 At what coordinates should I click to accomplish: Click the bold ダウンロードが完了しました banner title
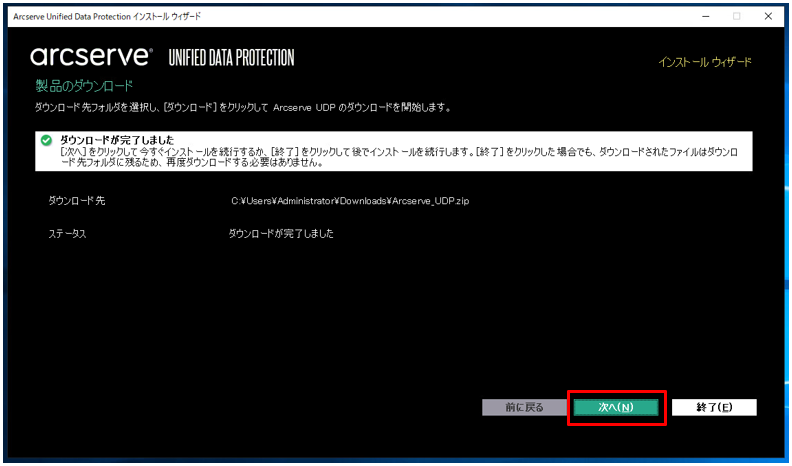point(117,140)
